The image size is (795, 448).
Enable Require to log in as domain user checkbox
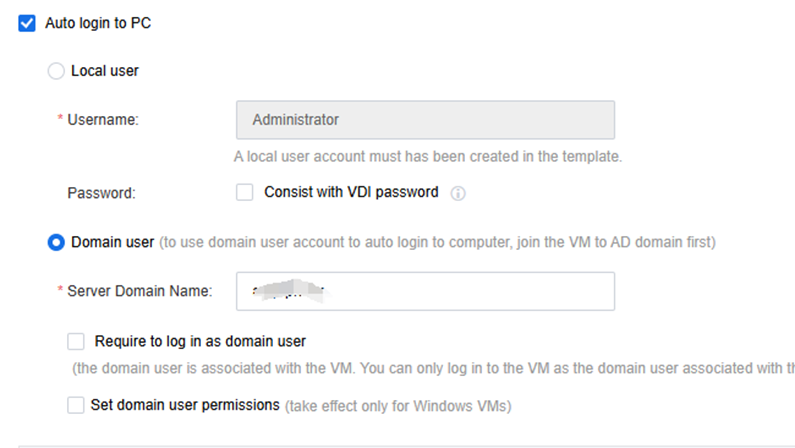pos(76,341)
